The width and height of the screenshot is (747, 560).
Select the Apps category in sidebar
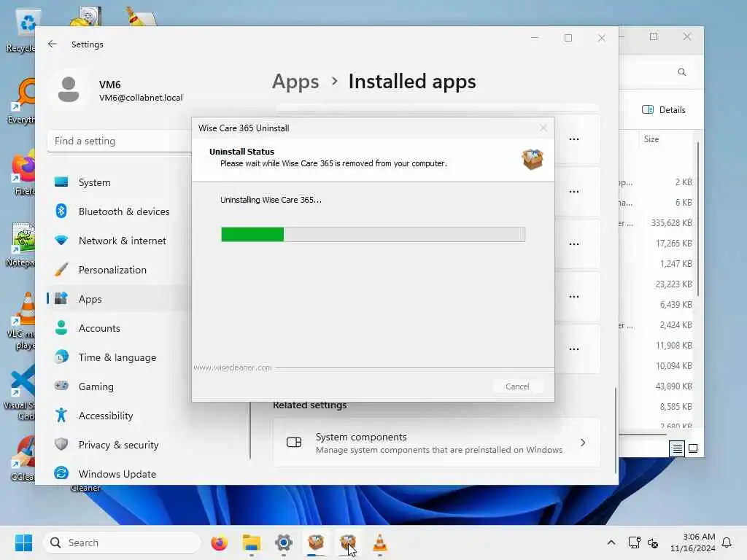point(119,298)
